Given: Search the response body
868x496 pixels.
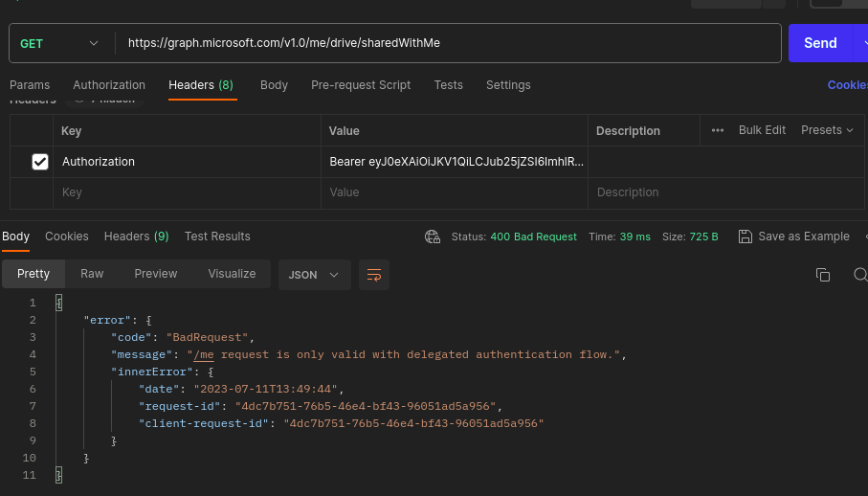Looking at the screenshot, I should pyautogui.click(x=860, y=275).
